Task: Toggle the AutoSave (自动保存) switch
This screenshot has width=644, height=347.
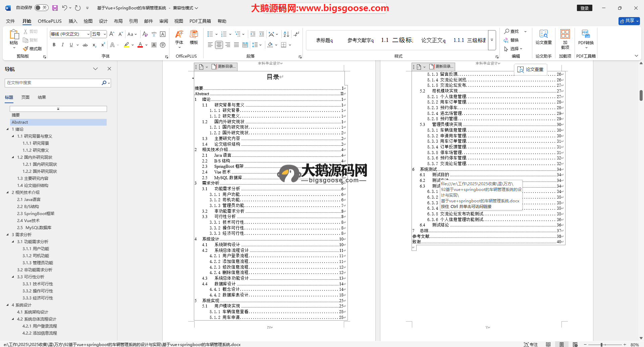Action: point(41,8)
